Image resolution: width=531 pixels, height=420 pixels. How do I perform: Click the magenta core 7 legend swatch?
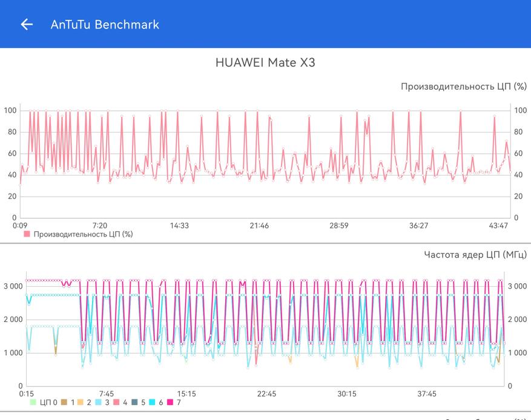170,402
